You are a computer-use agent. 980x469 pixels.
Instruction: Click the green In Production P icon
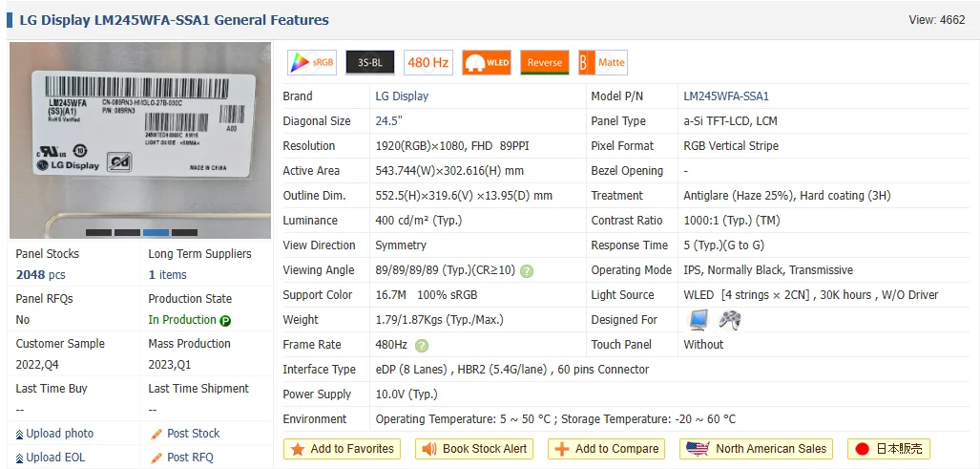pos(225,321)
